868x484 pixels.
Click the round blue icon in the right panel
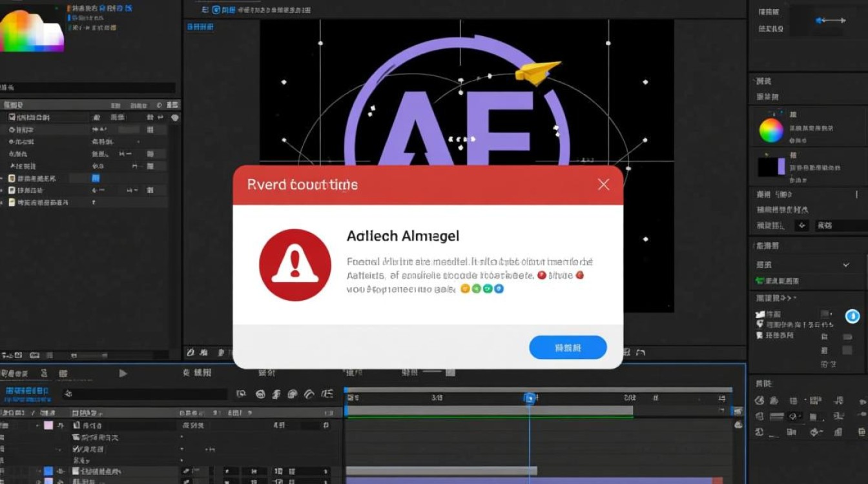852,316
